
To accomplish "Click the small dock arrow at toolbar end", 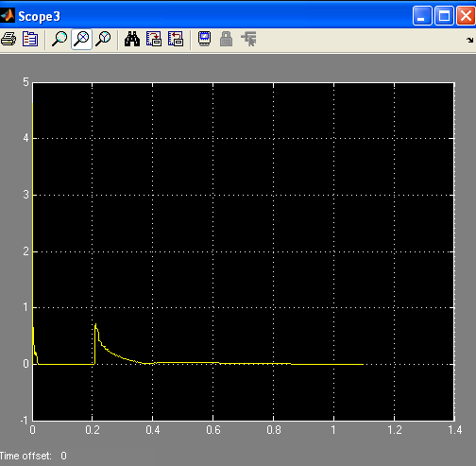I will pyautogui.click(x=469, y=40).
